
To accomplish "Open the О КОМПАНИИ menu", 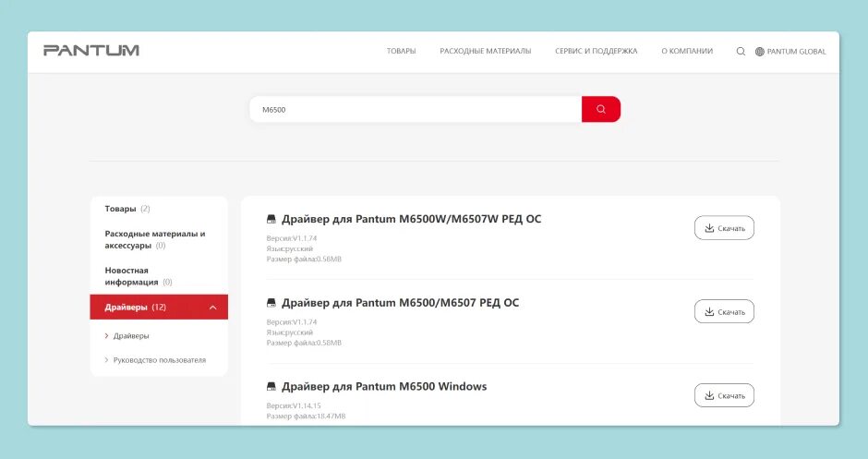I will 687,51.
